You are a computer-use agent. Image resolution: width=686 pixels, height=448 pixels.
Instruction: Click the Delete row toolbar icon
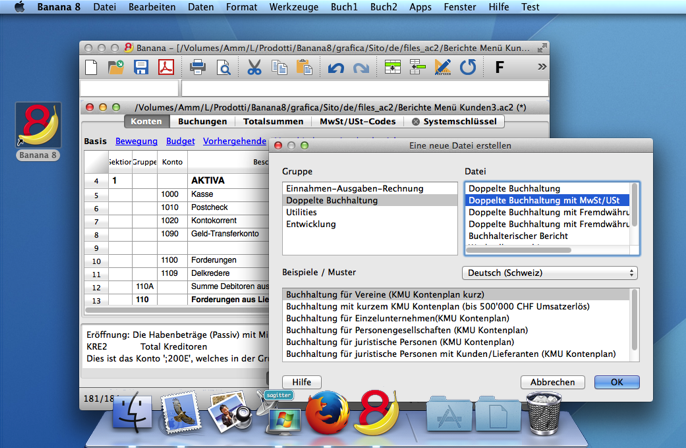(x=418, y=67)
